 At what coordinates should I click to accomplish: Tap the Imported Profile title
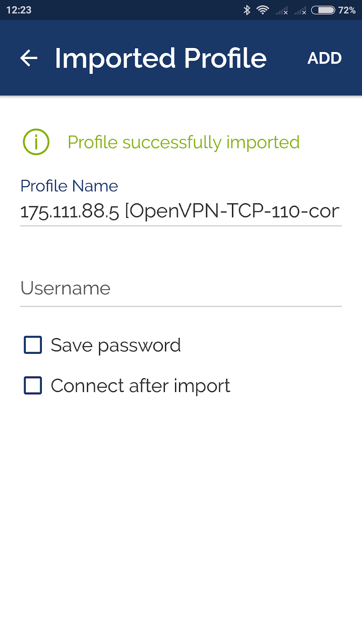click(160, 58)
